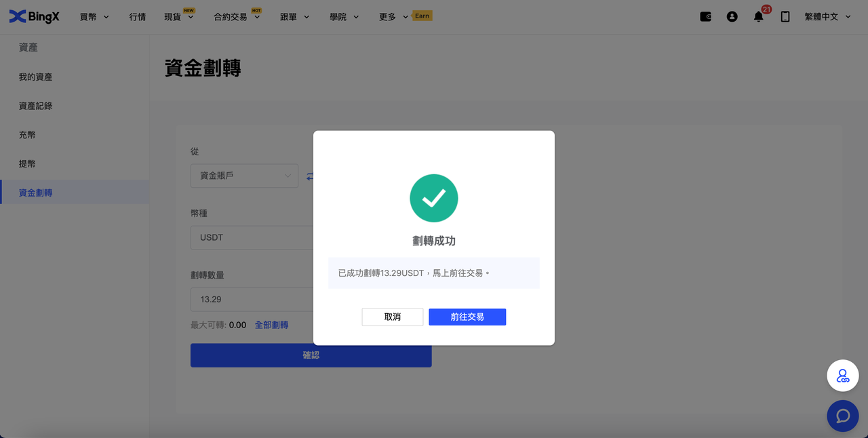Open the user profile icon

pos(732,16)
